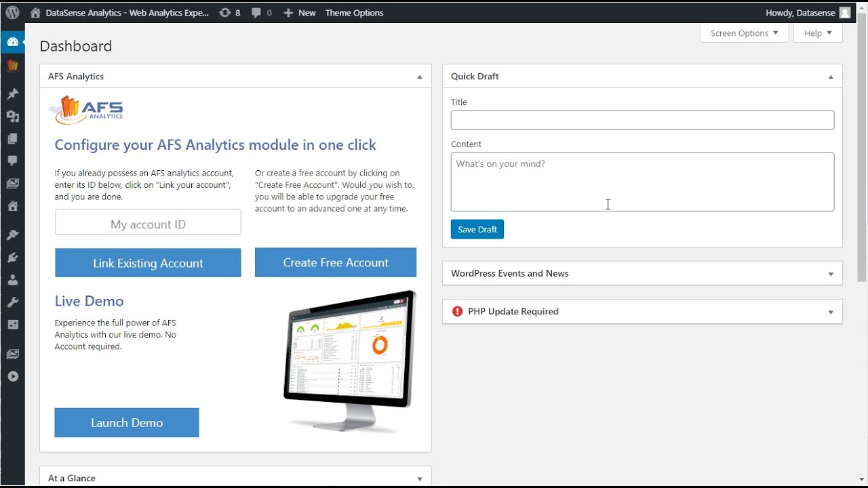
Task: Open Theme Options in admin bar
Action: click(354, 12)
